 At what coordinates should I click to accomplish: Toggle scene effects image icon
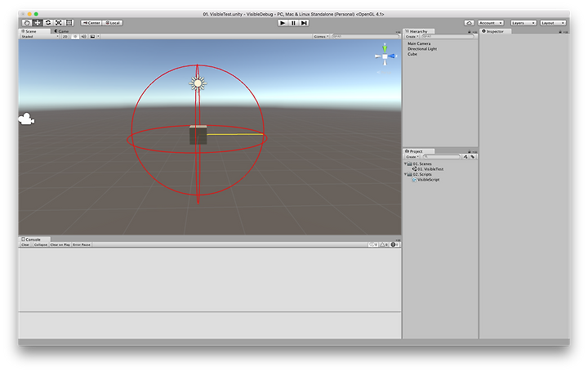[x=92, y=37]
